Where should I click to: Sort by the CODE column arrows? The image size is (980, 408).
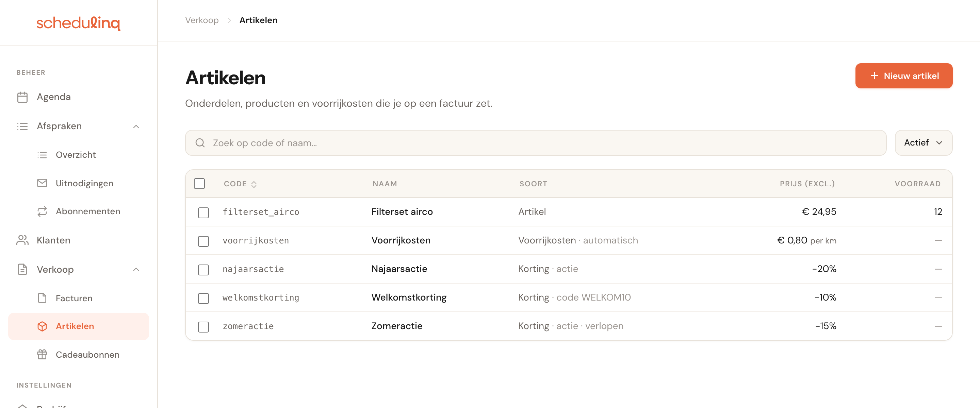(x=254, y=184)
